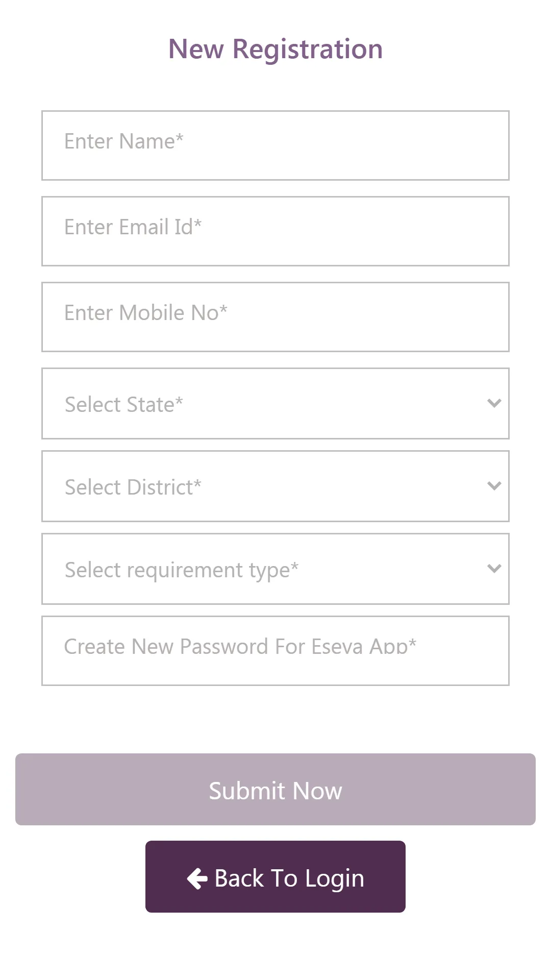Screen dimensions: 551x980
Task: Tap the 'Select requirement type*' label text
Action: point(181,570)
